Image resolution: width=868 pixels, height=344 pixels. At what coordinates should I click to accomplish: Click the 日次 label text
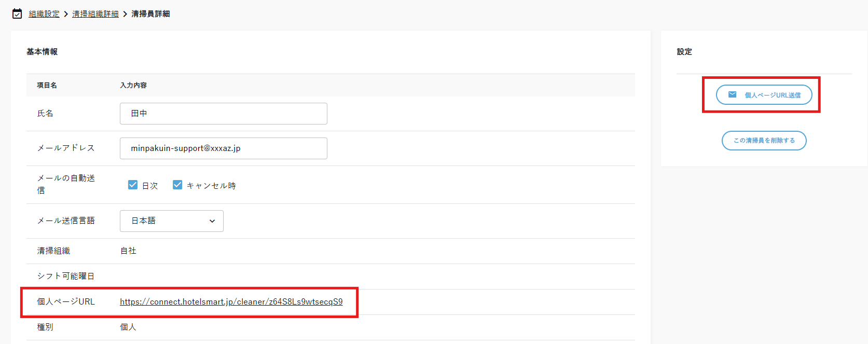tap(150, 186)
